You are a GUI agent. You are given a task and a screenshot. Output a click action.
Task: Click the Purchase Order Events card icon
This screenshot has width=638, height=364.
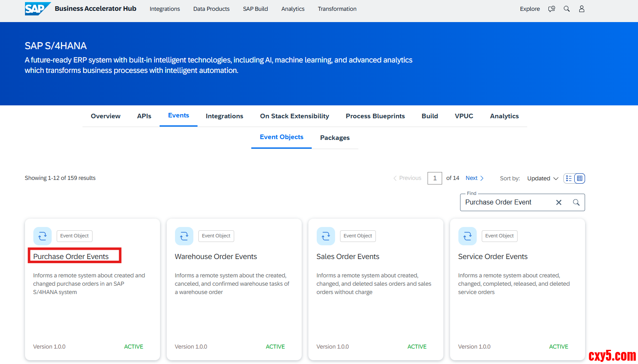coord(43,236)
